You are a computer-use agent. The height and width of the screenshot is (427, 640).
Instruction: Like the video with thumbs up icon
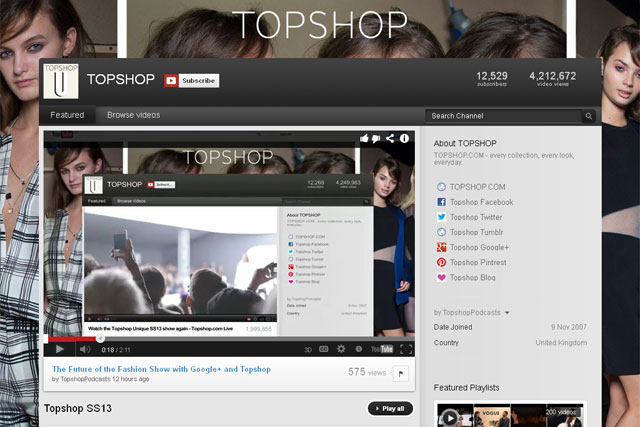click(364, 138)
